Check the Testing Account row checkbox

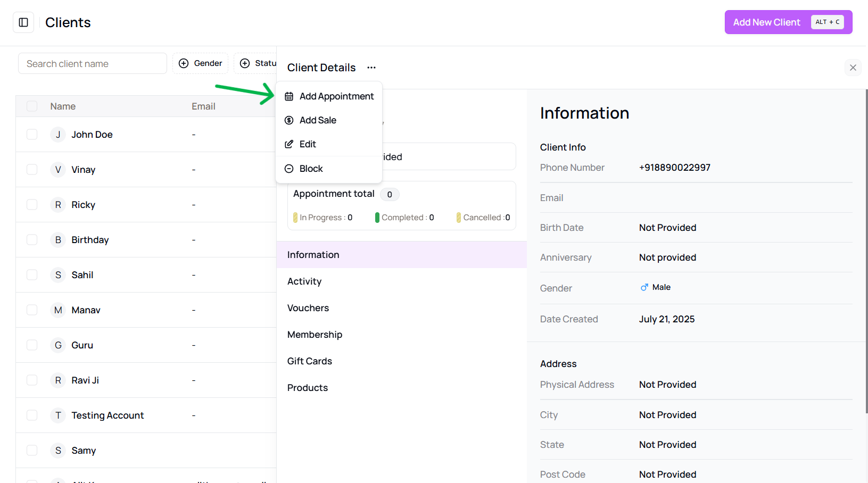32,415
